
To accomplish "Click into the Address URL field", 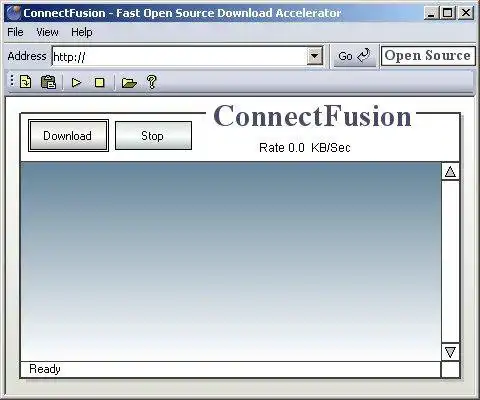I will coord(179,56).
